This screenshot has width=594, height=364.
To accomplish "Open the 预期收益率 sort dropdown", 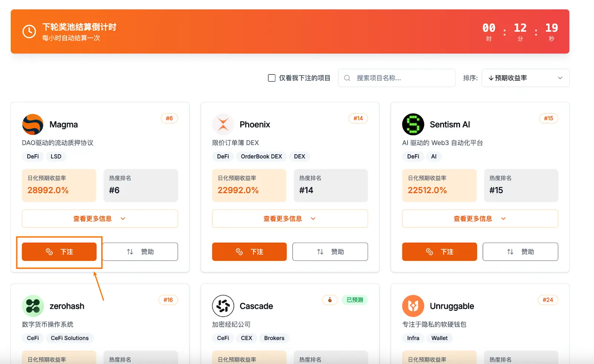I will point(525,78).
